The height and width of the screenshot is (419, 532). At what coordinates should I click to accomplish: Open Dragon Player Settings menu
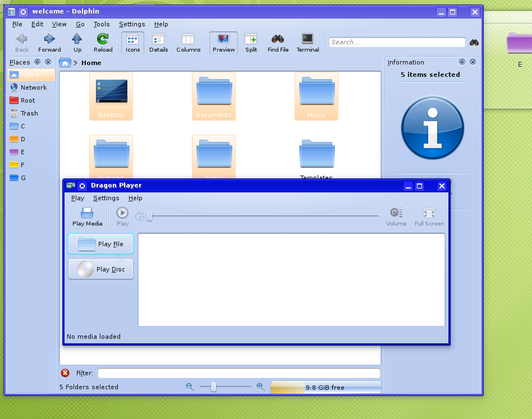coord(106,198)
